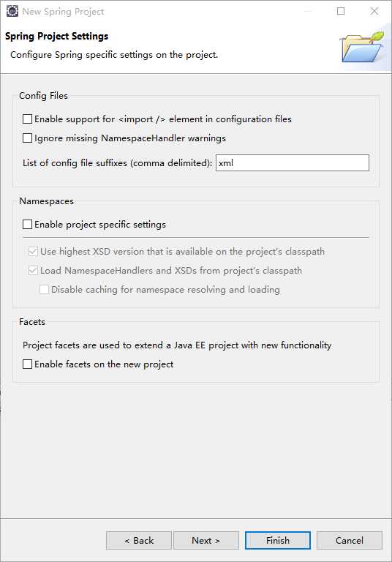
Task: Click the Namespaces group label
Action: coord(46,201)
